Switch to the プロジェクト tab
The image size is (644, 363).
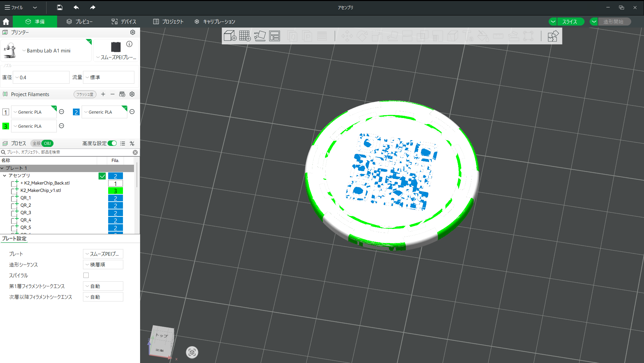pyautogui.click(x=168, y=22)
